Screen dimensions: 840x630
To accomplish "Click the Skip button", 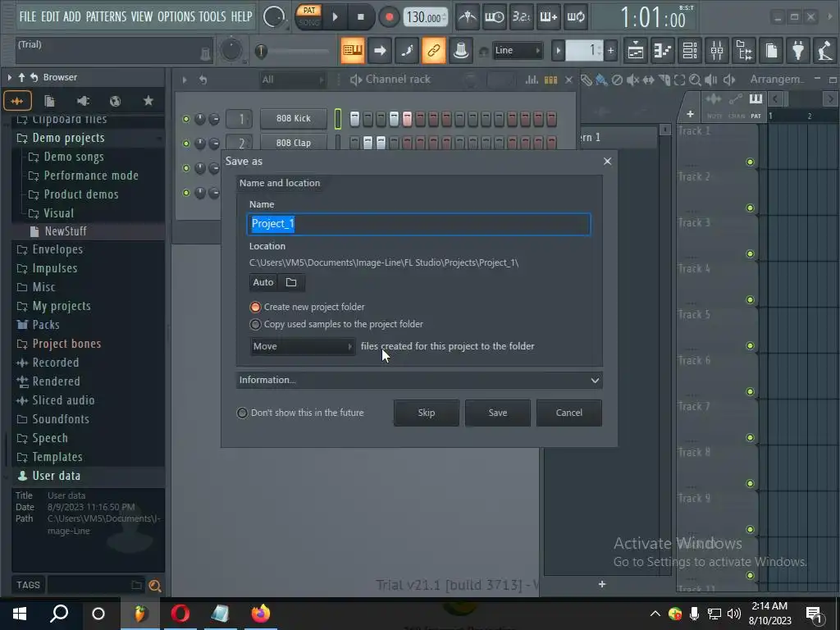I will coord(427,413).
